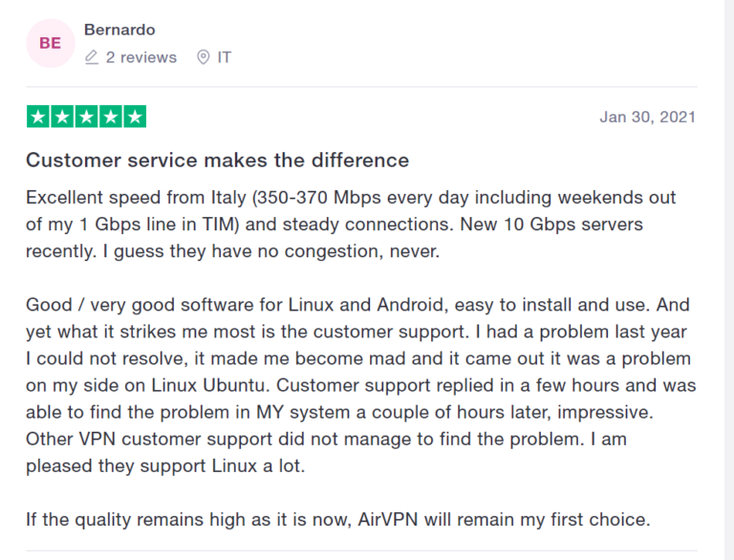Click the fourth green rating star
The width and height of the screenshot is (734, 560).
(x=110, y=118)
